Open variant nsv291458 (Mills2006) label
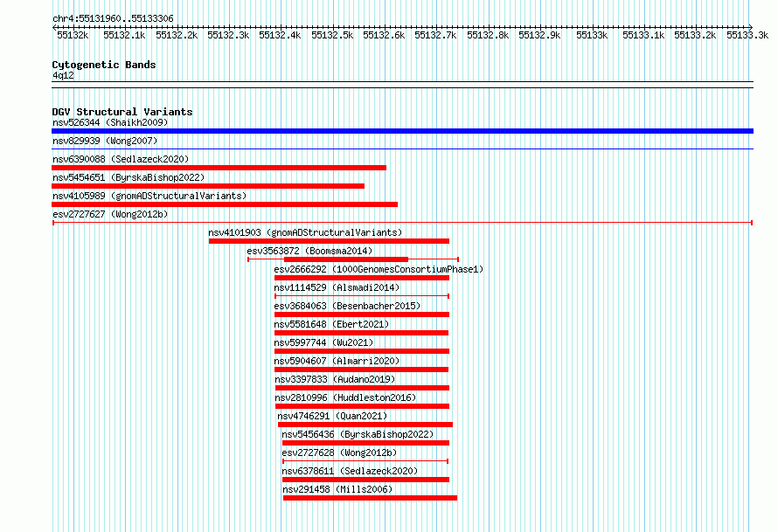The image size is (778, 532). [337, 489]
